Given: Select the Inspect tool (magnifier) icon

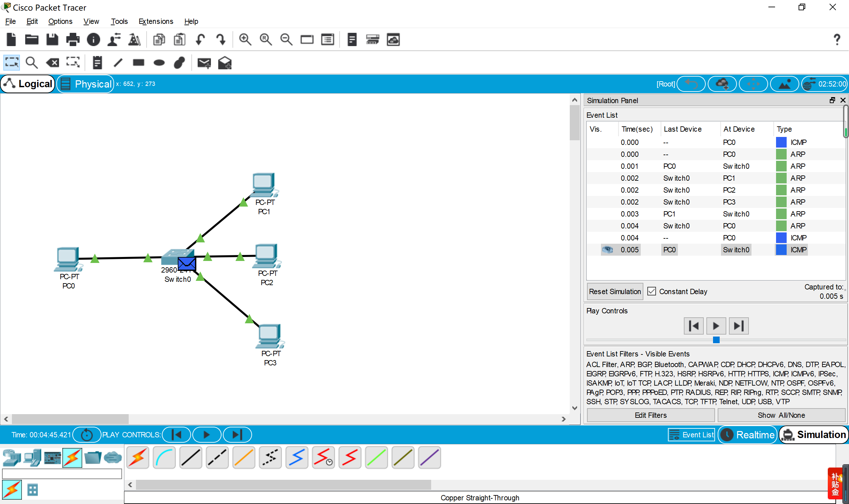Looking at the screenshot, I should (x=33, y=62).
